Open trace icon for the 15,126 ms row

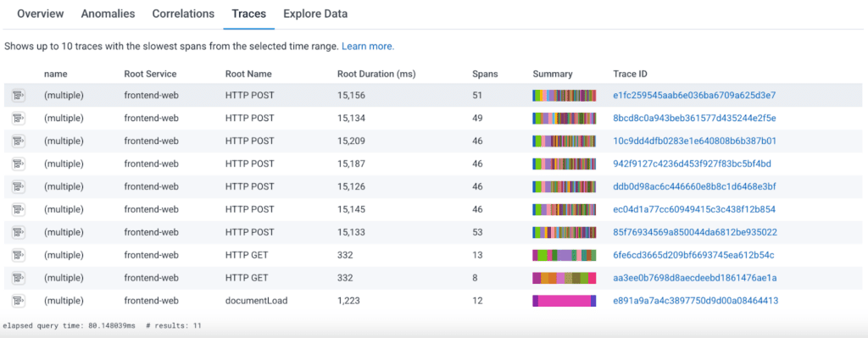[x=18, y=187]
